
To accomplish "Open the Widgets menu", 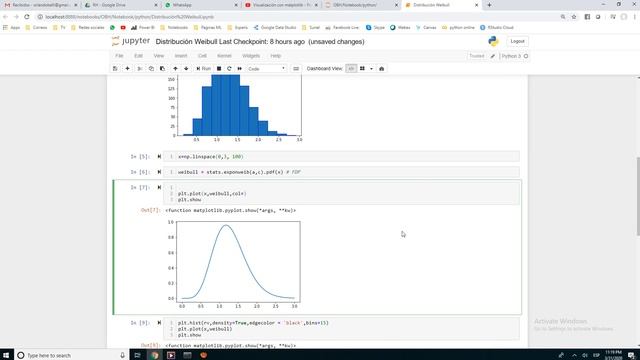I will click(x=251, y=56).
